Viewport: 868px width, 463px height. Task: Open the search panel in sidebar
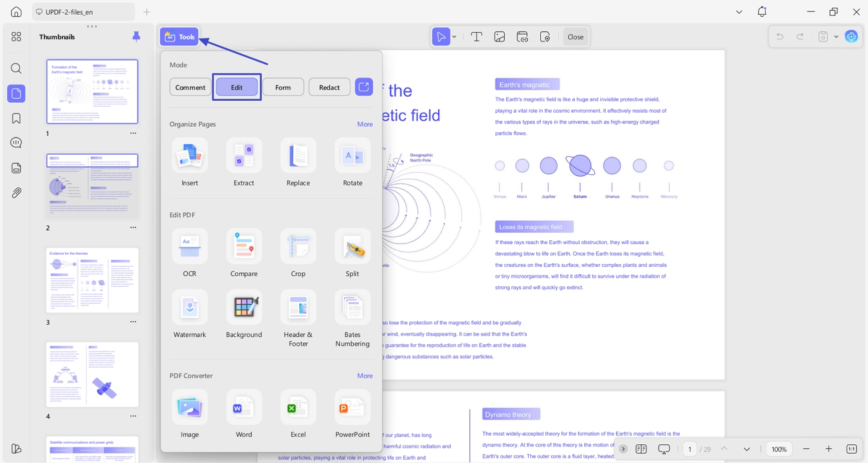point(16,68)
